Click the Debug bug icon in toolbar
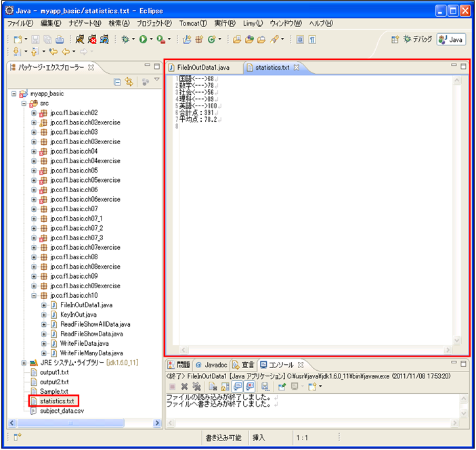Viewport: 476px width, 450px height. (126, 40)
